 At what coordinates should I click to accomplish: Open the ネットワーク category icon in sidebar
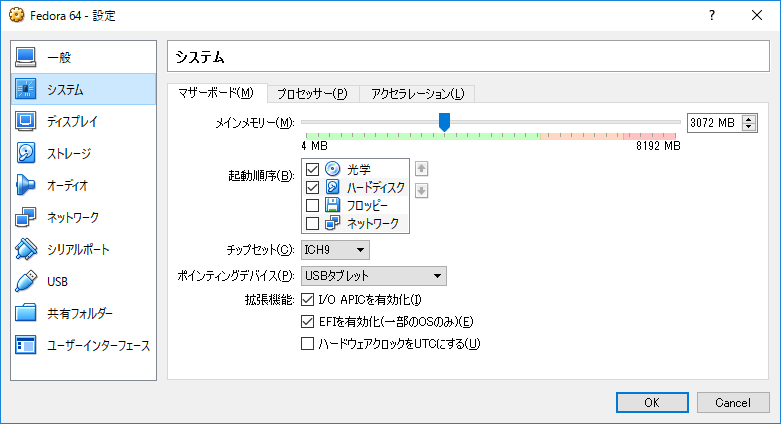pyautogui.click(x=25, y=217)
